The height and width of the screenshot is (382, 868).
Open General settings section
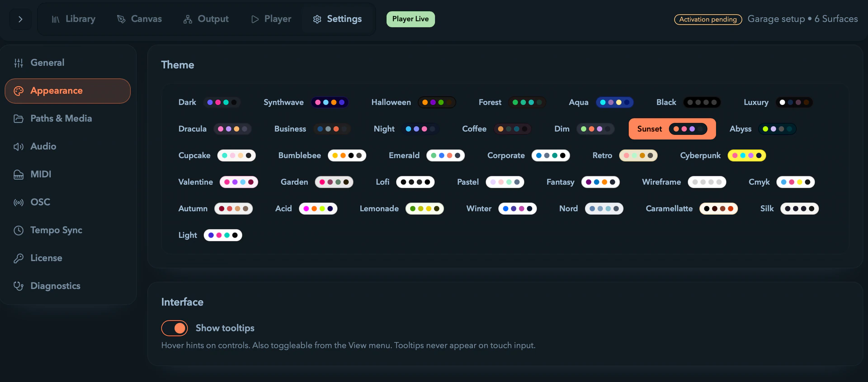tap(68, 63)
